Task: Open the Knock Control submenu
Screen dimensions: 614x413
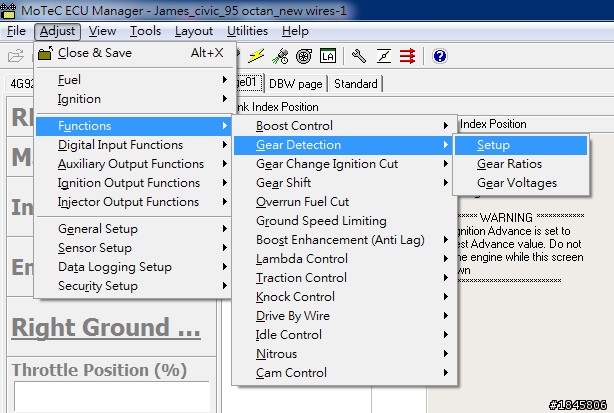Action: coord(343,297)
